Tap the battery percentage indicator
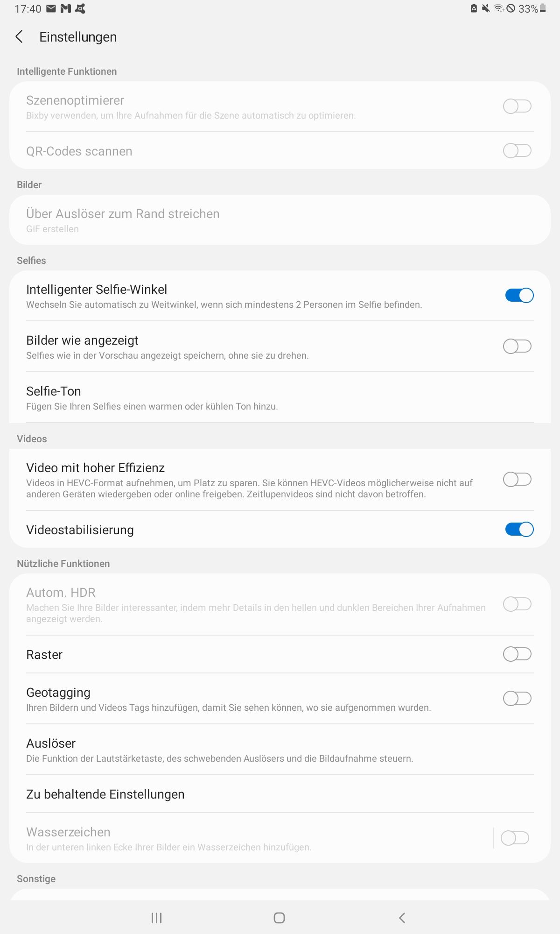Image resolution: width=560 pixels, height=934 pixels. click(x=528, y=8)
